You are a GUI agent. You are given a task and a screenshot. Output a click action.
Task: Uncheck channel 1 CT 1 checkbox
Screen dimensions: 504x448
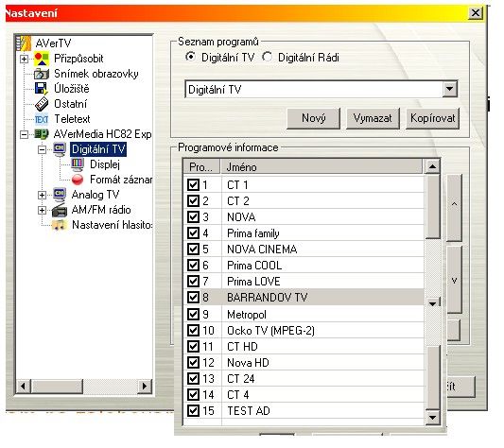point(193,185)
